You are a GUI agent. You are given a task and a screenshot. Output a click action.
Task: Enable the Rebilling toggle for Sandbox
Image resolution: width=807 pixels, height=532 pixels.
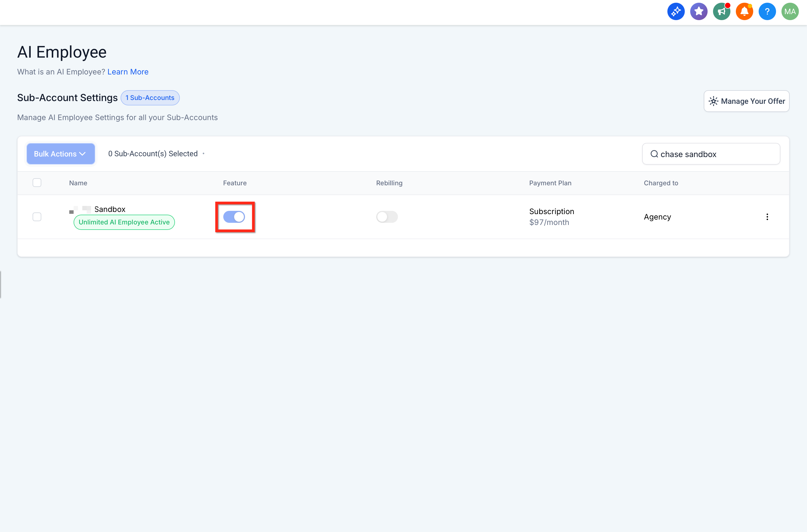pyautogui.click(x=387, y=217)
